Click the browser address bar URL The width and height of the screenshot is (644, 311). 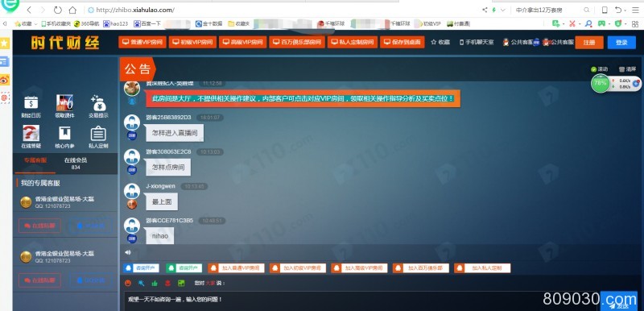(x=135, y=10)
